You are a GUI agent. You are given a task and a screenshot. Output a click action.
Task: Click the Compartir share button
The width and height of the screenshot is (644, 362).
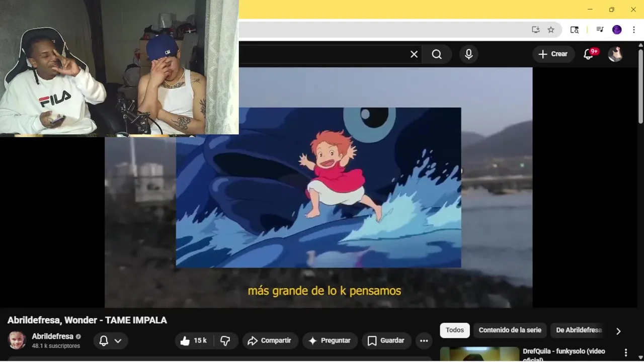tap(270, 341)
